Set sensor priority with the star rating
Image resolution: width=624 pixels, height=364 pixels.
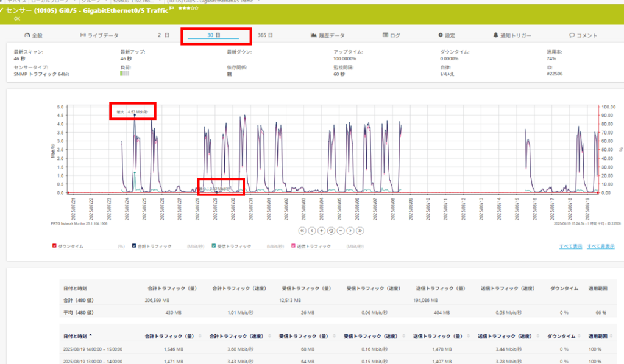point(188,8)
